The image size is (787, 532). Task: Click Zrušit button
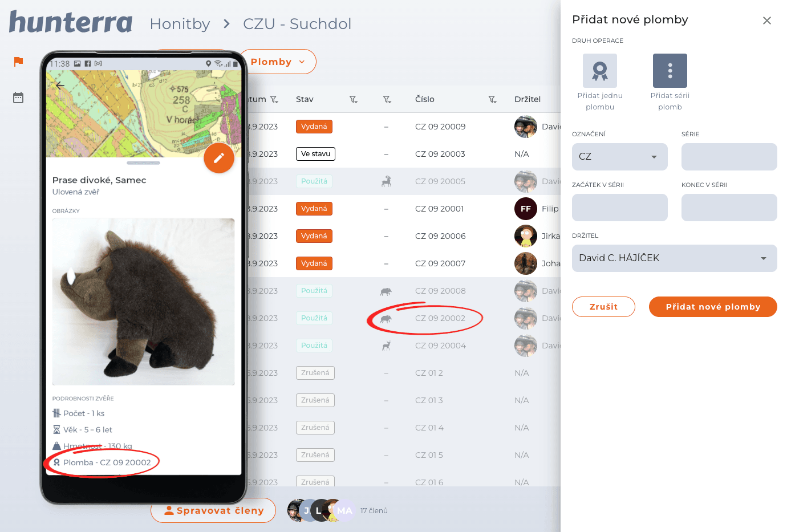[x=603, y=307]
